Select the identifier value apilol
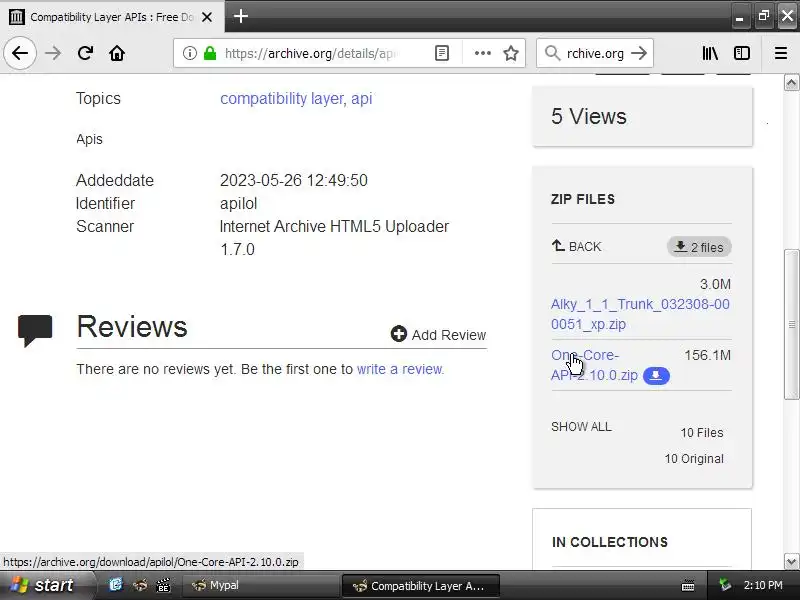Screen dimensions: 800x600 [x=238, y=203]
